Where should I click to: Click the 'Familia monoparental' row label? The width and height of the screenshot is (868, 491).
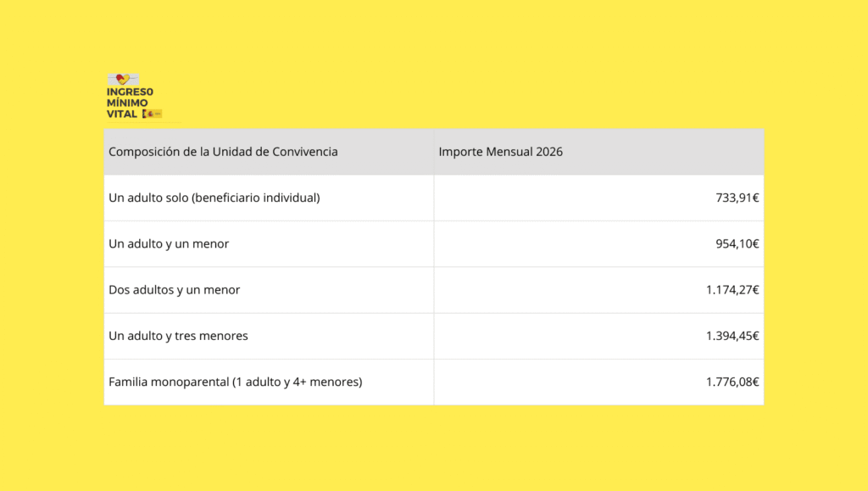click(169, 382)
